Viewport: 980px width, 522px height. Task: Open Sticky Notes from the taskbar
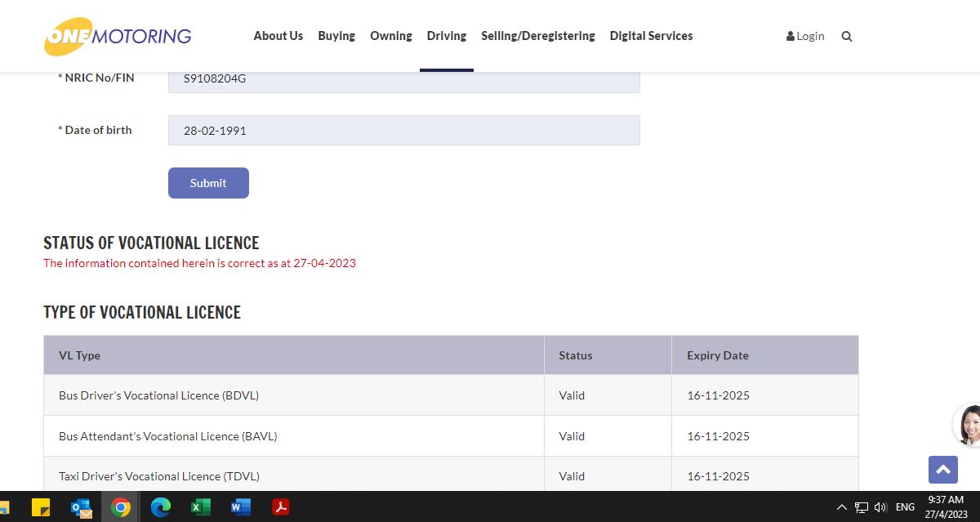41,507
